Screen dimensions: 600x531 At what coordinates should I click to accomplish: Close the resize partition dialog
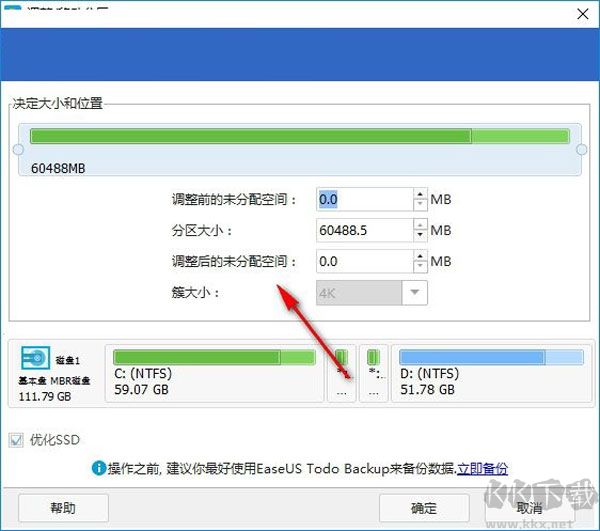[582, 14]
